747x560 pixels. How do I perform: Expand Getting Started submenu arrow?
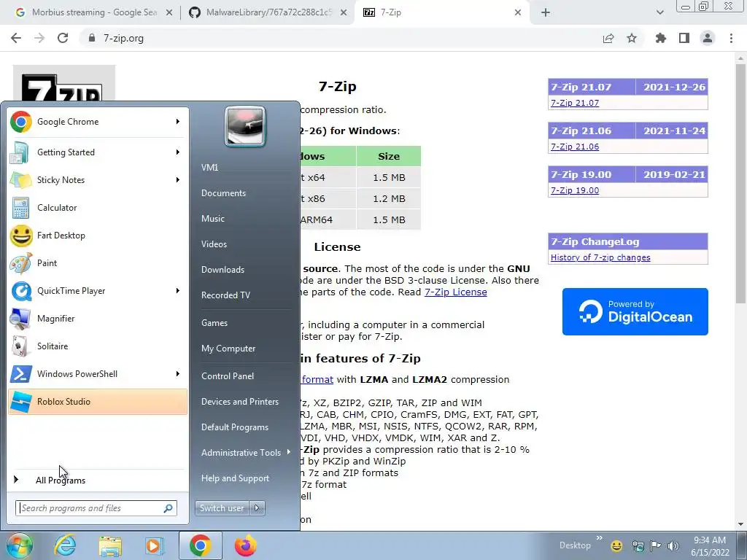pyautogui.click(x=178, y=152)
